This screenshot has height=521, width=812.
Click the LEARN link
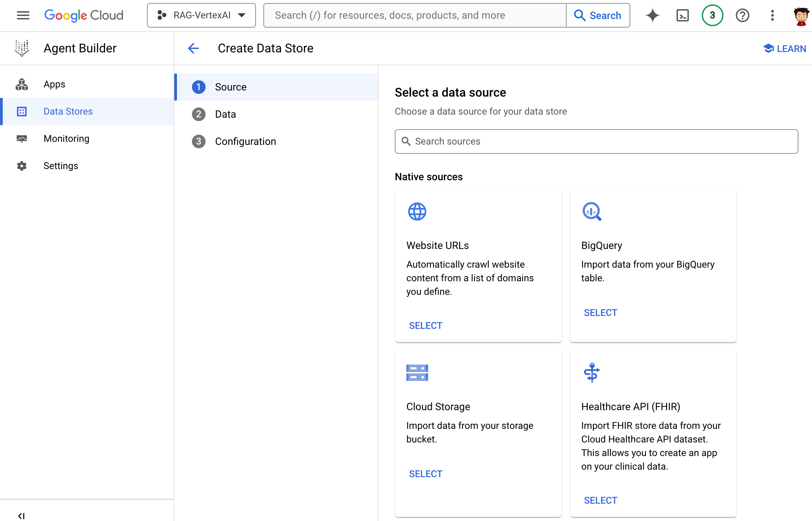[785, 49]
